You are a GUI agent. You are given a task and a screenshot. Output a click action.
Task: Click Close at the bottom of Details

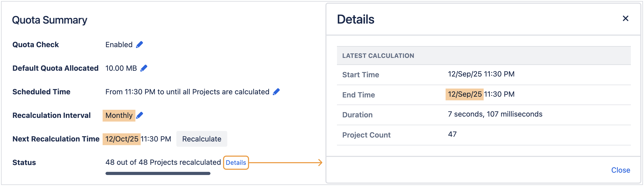(621, 170)
